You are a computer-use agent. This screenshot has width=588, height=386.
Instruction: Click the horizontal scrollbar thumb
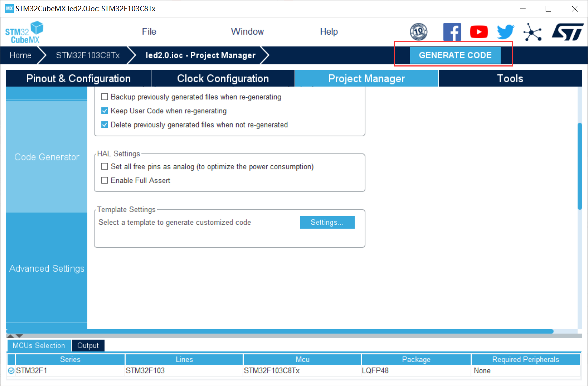tap(280, 331)
